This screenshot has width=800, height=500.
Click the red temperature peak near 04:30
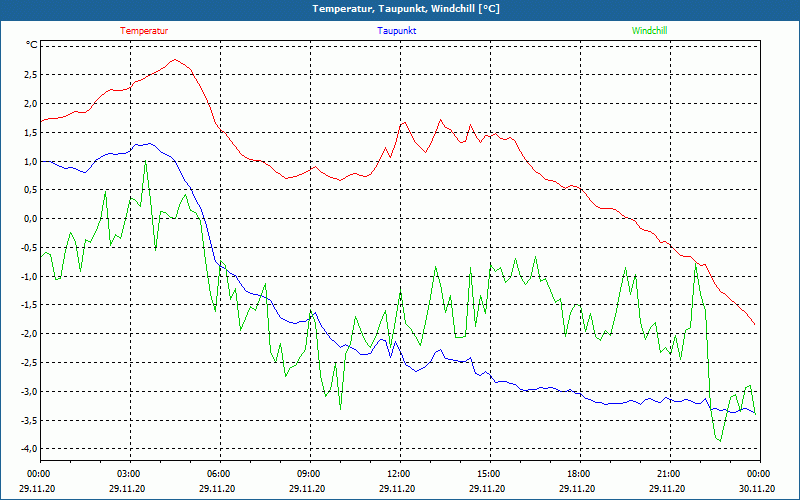pyautogui.click(x=175, y=59)
